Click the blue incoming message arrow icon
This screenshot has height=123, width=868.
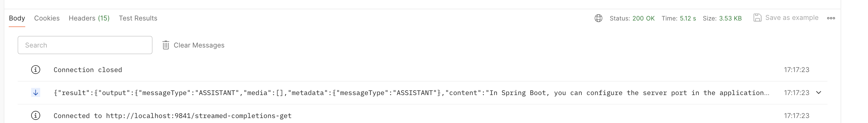click(x=36, y=93)
